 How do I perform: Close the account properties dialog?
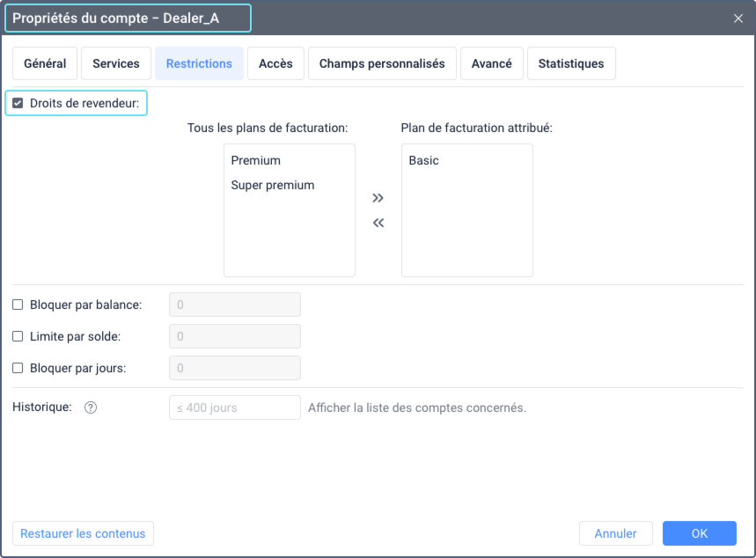point(738,18)
